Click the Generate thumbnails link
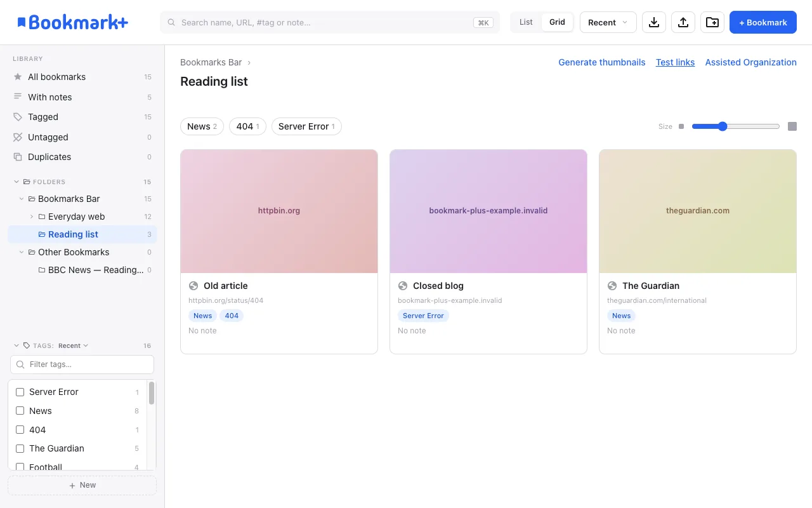Image resolution: width=812 pixels, height=508 pixels. [x=602, y=62]
